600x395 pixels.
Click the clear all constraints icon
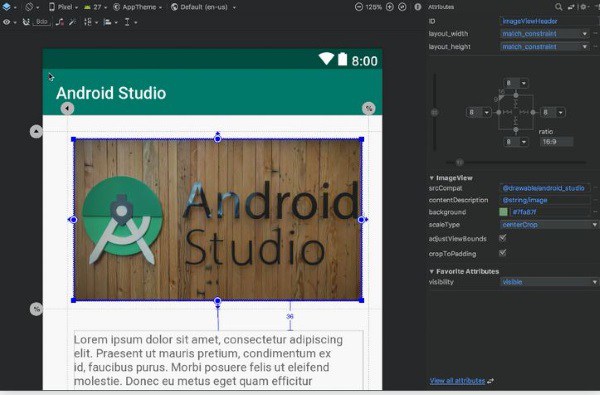59,22
